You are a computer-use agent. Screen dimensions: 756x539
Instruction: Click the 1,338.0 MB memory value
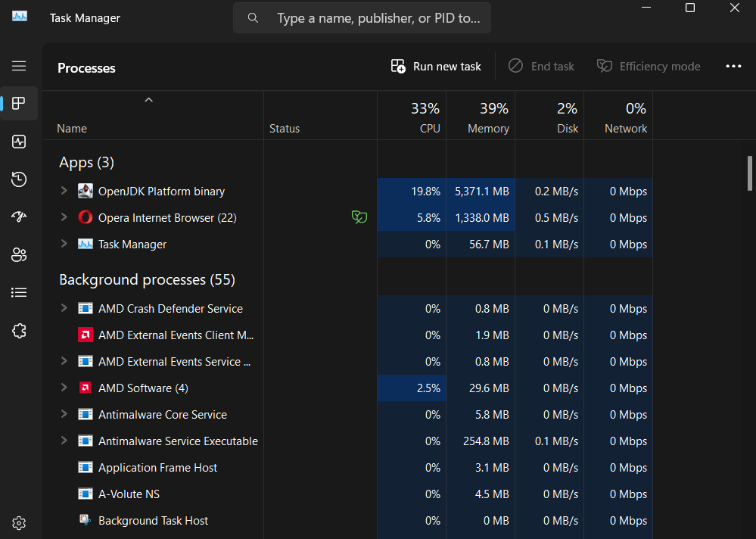[x=482, y=218]
